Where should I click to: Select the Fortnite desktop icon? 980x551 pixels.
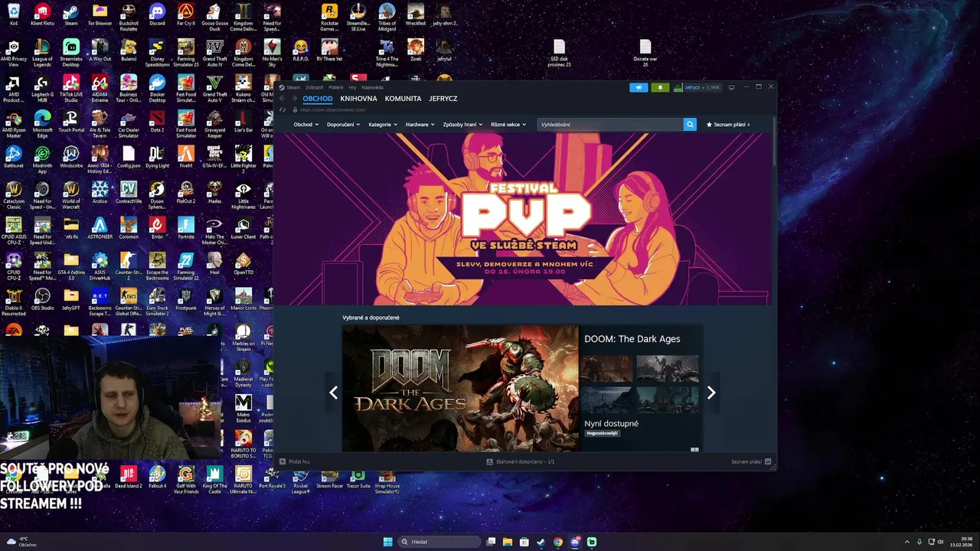pos(186,228)
